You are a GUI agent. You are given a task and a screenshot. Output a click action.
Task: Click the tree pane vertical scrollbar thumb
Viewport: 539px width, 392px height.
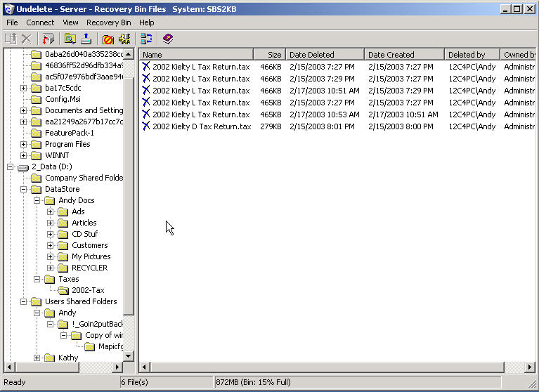pos(129,196)
